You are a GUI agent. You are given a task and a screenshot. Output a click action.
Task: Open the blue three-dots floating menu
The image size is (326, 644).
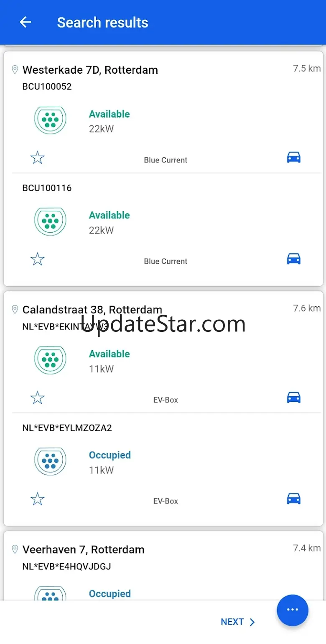pyautogui.click(x=293, y=610)
